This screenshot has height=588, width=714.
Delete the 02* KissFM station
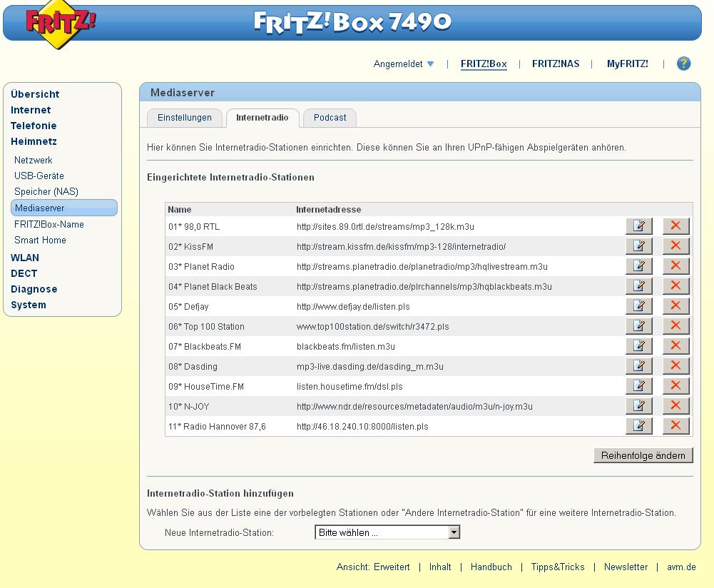tap(675, 246)
